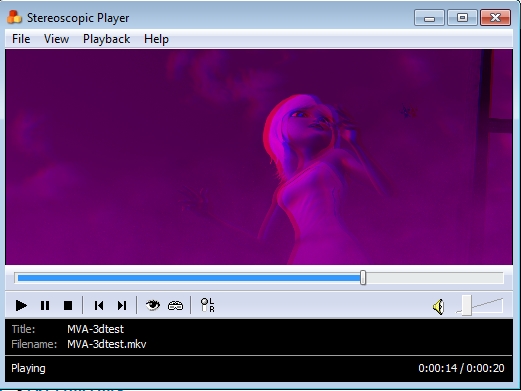Image resolution: width=521 pixels, height=391 pixels.
Task: Stop the video playback
Action: pos(68,305)
